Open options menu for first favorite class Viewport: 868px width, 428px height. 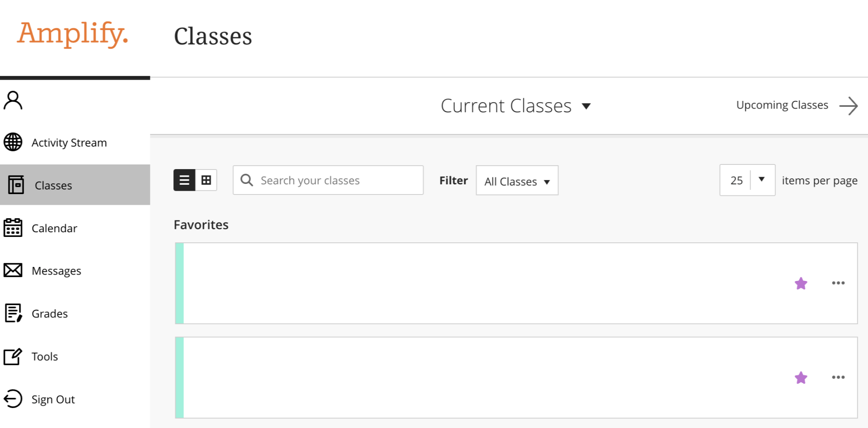[838, 283]
